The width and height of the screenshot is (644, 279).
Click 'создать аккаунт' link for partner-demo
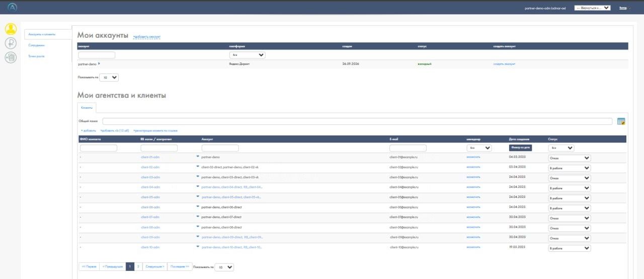pos(504,64)
